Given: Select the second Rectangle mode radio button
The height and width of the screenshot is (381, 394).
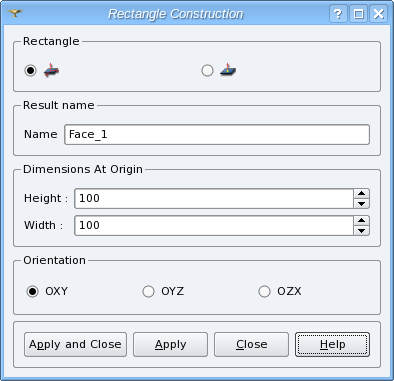Looking at the screenshot, I should (207, 70).
